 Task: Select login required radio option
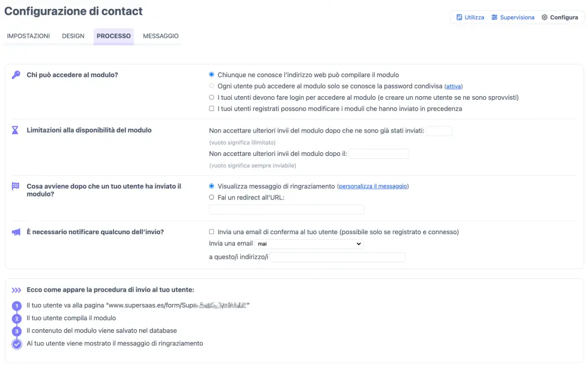[212, 97]
